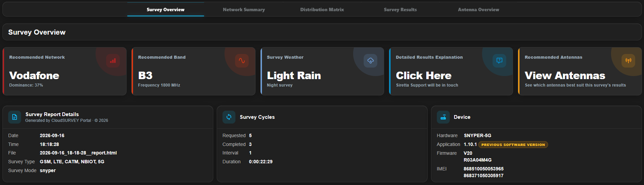Open the Network Summary tab

coord(244,10)
